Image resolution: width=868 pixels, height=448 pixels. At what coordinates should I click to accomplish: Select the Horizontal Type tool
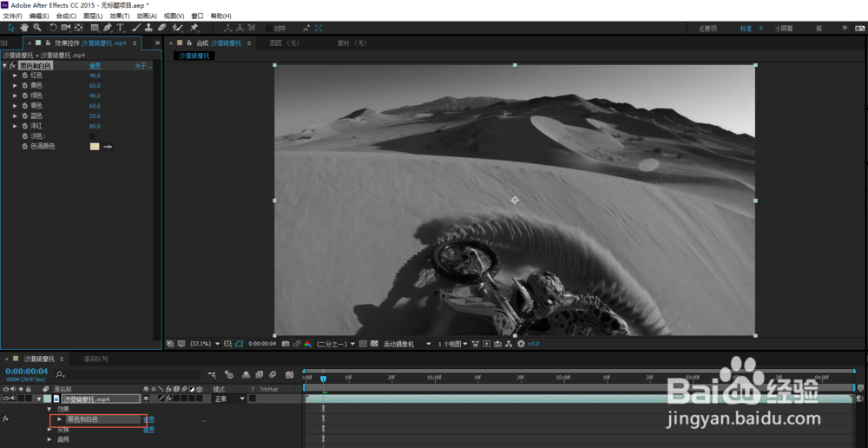point(120,28)
